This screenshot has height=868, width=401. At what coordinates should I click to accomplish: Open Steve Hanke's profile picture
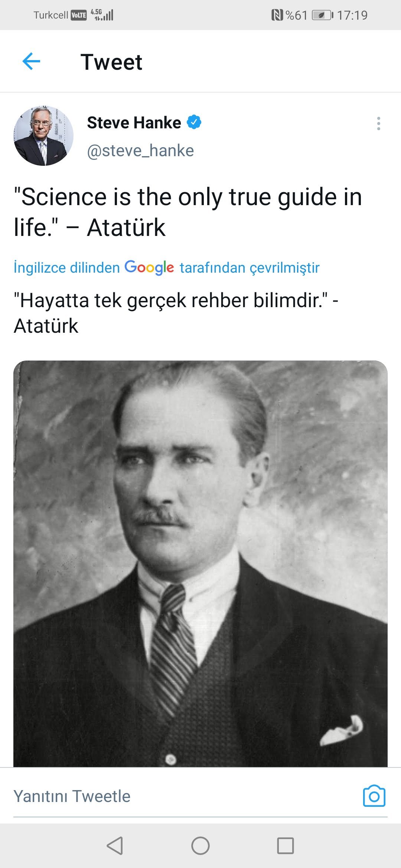[43, 136]
